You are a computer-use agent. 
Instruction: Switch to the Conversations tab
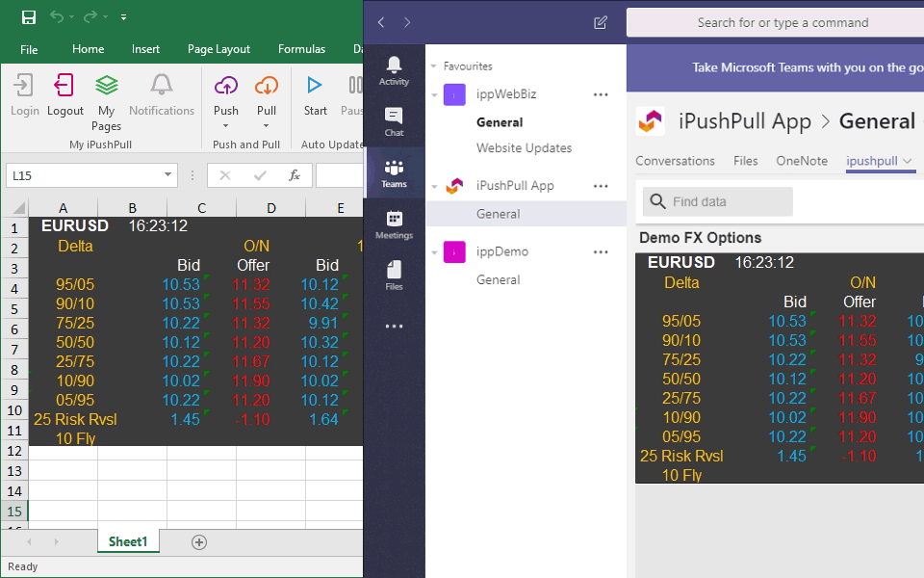[675, 161]
